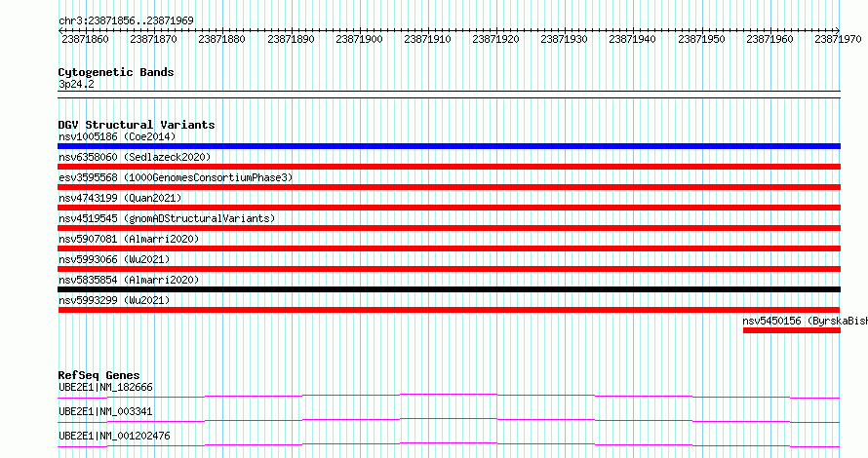Select the 3p24.2 cytogenetic band label
The image size is (868, 458).
tap(76, 84)
